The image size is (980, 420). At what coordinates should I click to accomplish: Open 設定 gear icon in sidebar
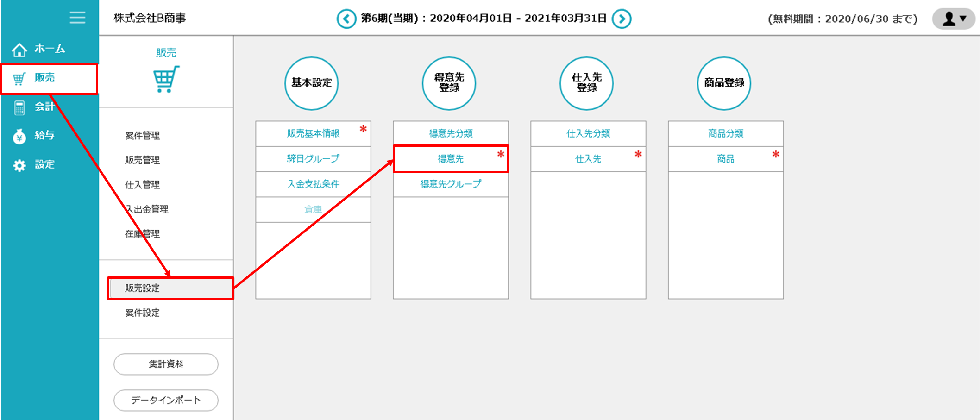(x=19, y=165)
